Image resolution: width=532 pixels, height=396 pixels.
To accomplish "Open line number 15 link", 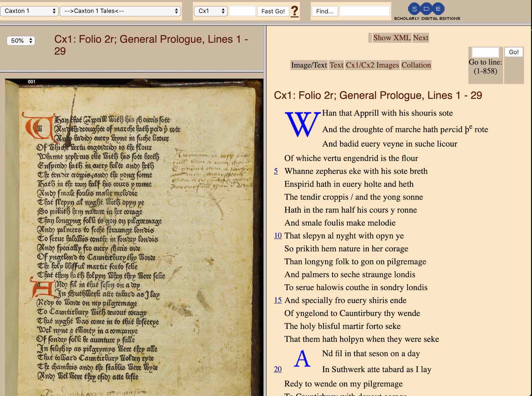I will [278, 300].
